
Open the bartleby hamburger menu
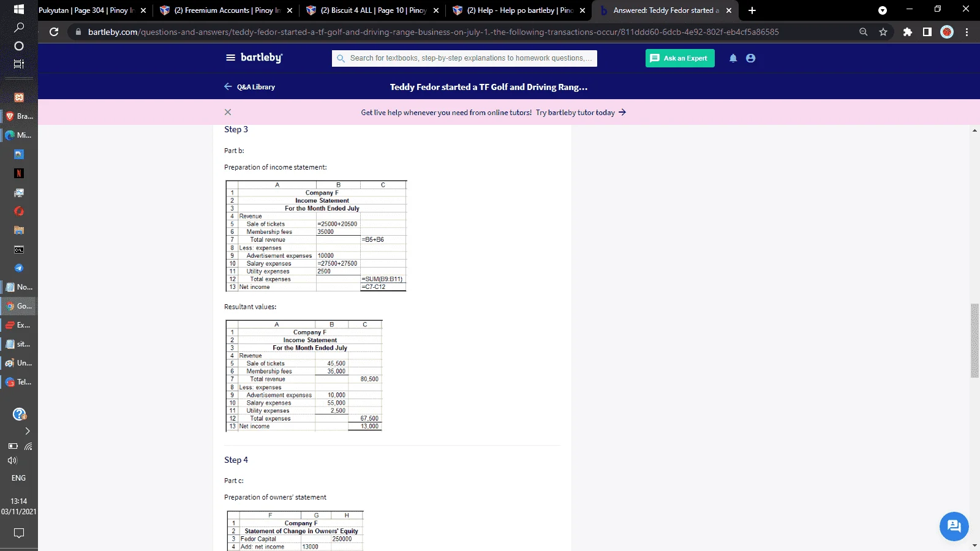pyautogui.click(x=230, y=58)
